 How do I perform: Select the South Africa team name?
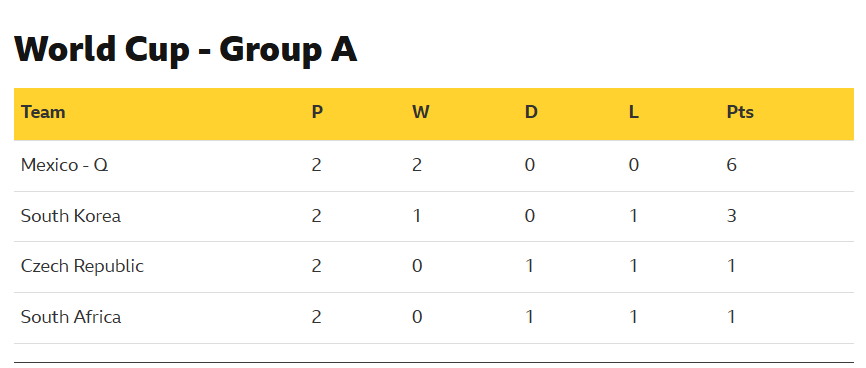pyautogui.click(x=71, y=317)
